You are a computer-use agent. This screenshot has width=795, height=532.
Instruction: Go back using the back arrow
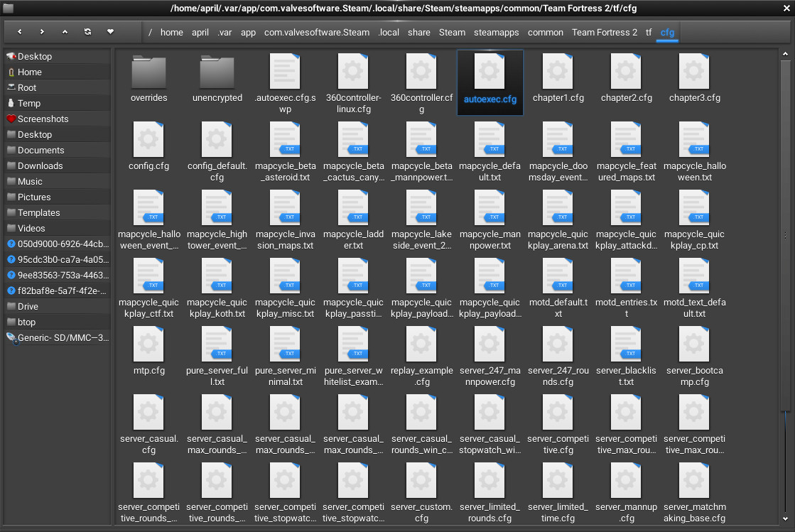click(20, 32)
